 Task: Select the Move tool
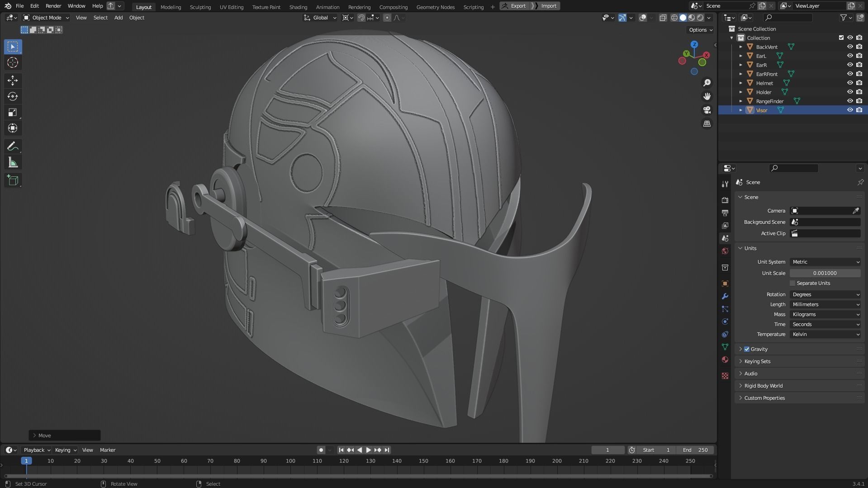pos(13,81)
